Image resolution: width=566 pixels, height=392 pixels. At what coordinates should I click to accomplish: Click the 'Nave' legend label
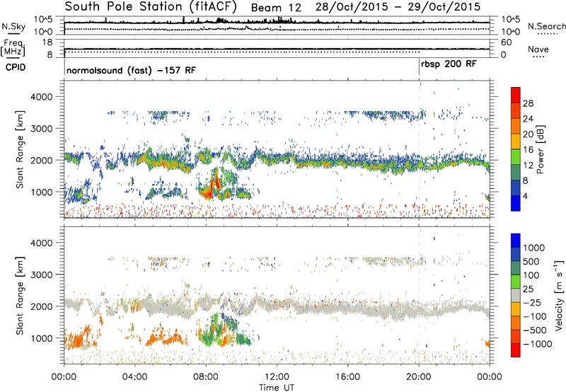click(x=538, y=49)
